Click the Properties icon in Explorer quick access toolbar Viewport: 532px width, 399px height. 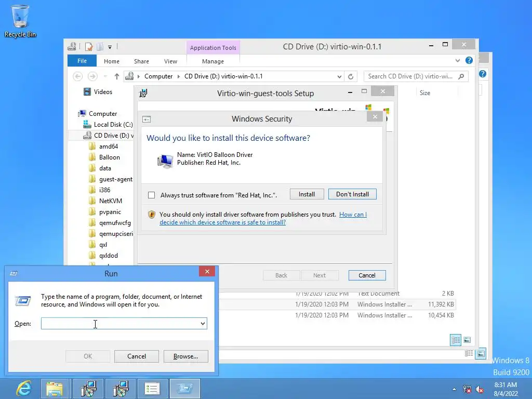point(89,46)
